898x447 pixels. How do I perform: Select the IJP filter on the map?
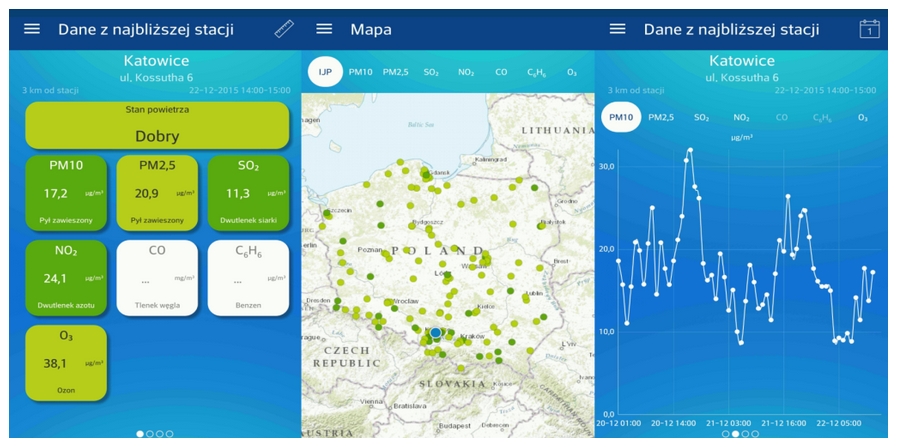[x=325, y=73]
